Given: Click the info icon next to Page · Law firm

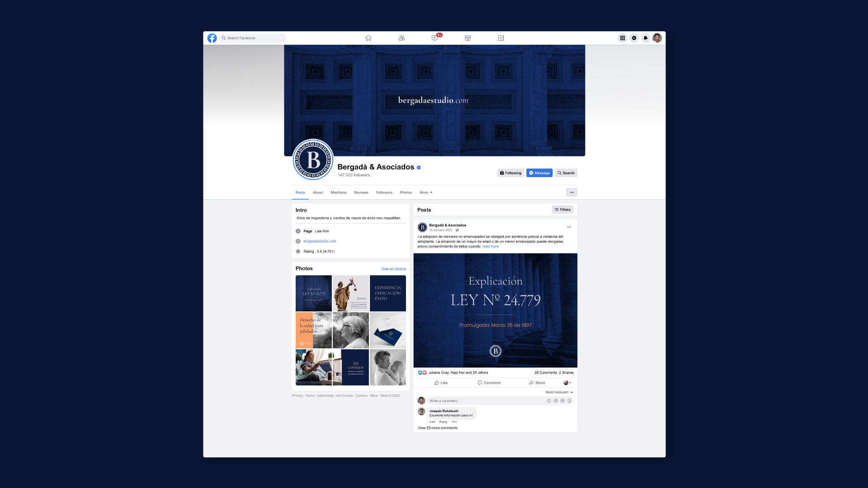Looking at the screenshot, I should click(298, 231).
